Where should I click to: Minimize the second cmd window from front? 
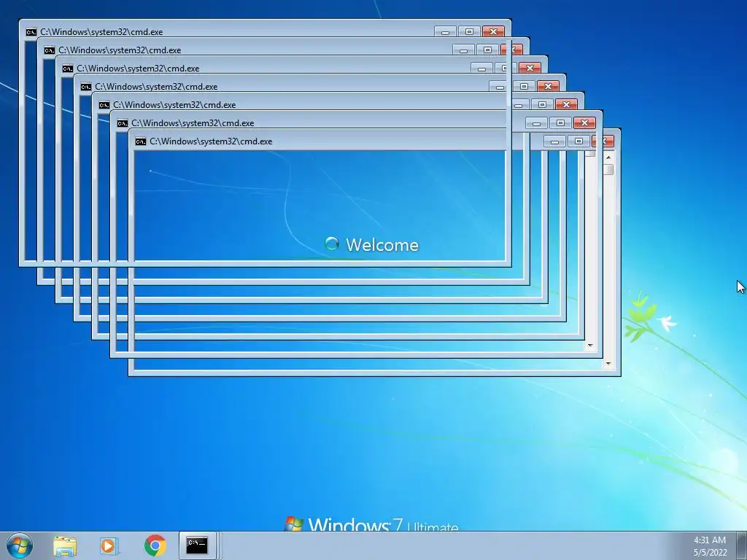pos(463,50)
